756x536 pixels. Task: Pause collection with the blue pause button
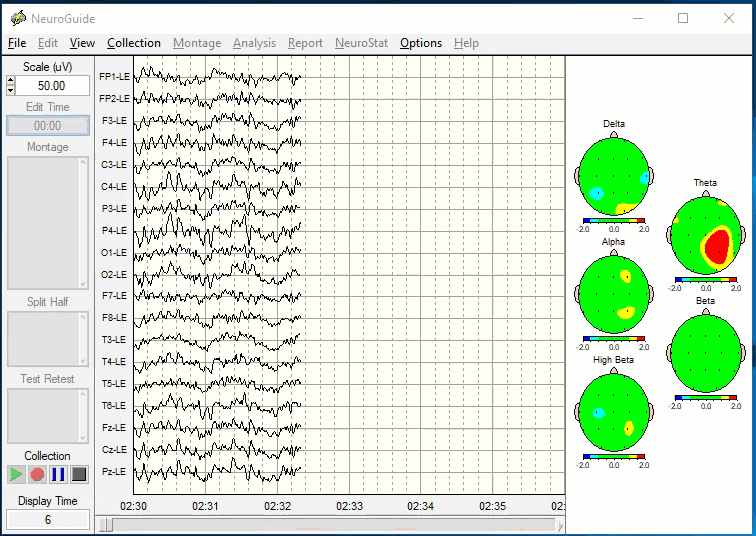(x=58, y=474)
